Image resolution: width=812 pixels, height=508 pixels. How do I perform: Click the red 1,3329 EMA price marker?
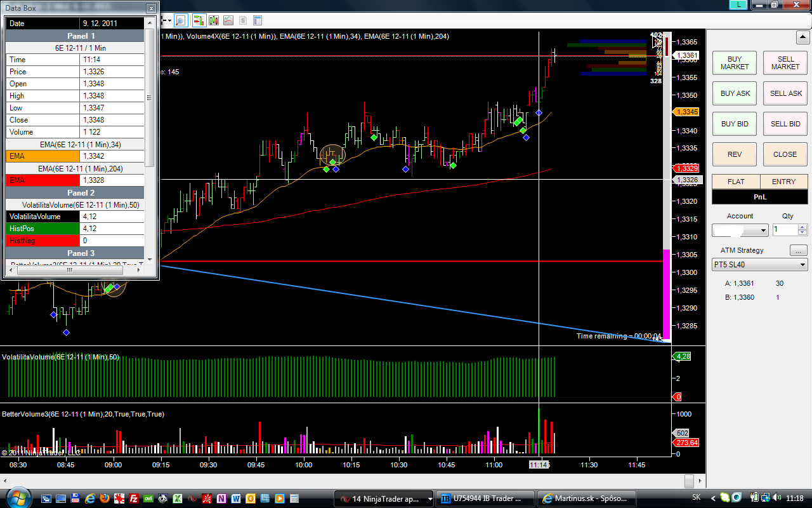[x=687, y=168]
